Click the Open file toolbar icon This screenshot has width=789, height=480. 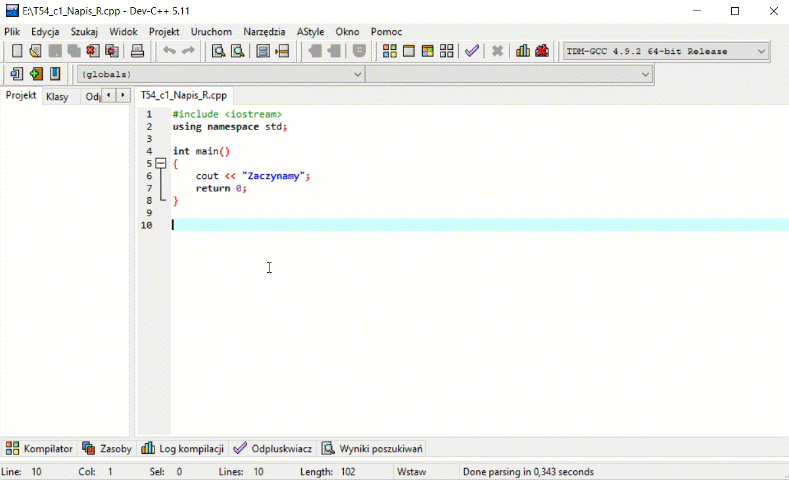click(x=35, y=51)
